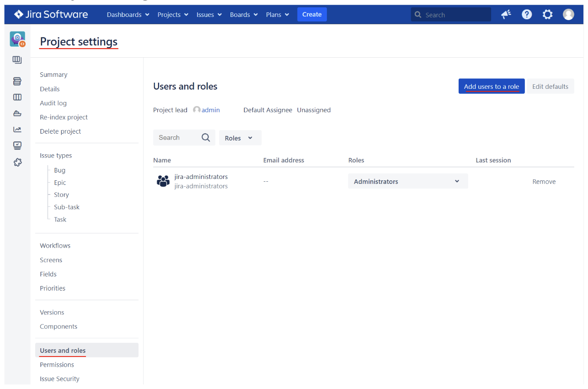Open the Workflows settings
588x389 pixels.
pyautogui.click(x=55, y=246)
